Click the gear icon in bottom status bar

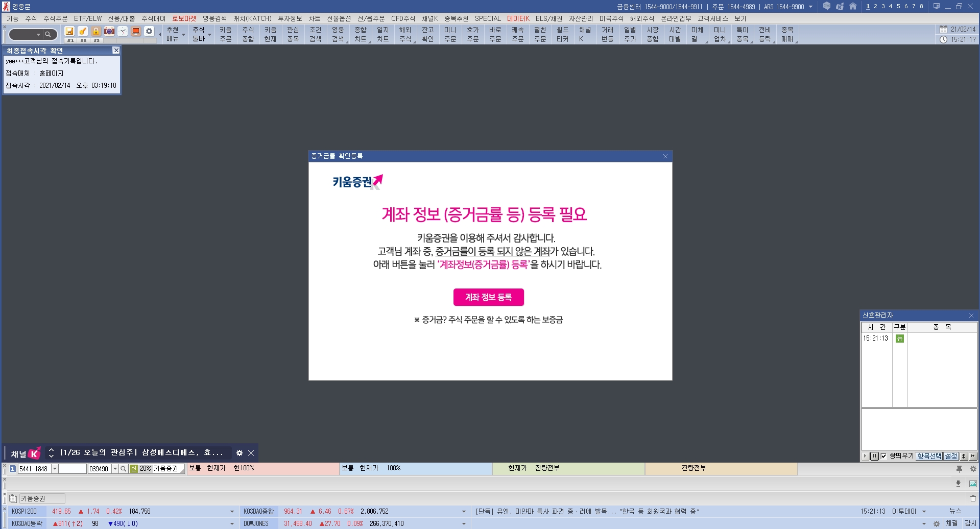pyautogui.click(x=936, y=523)
